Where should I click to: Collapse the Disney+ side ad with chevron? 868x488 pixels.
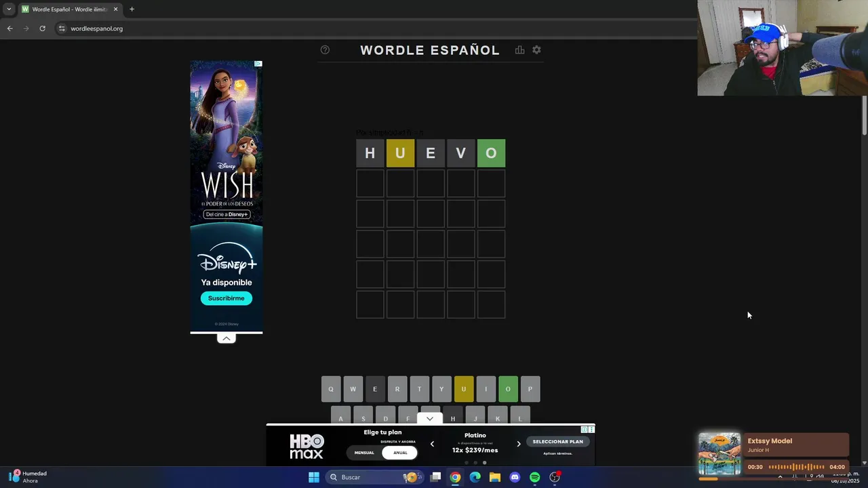coord(226,338)
